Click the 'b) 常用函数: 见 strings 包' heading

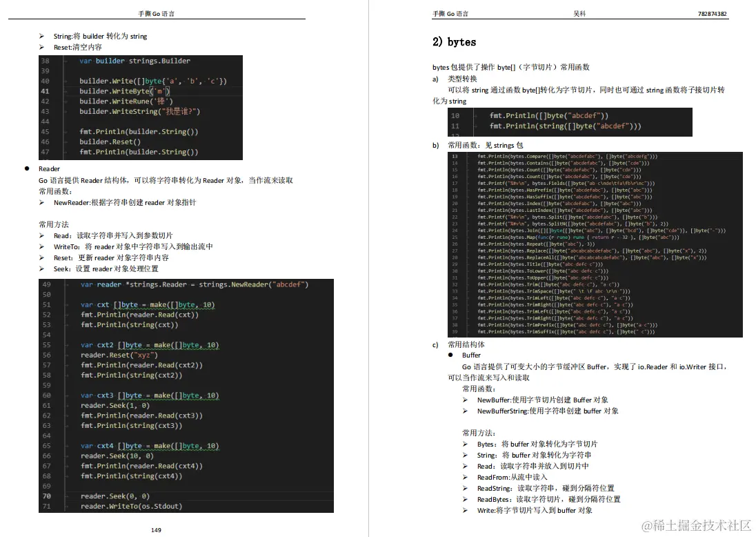pos(478,145)
